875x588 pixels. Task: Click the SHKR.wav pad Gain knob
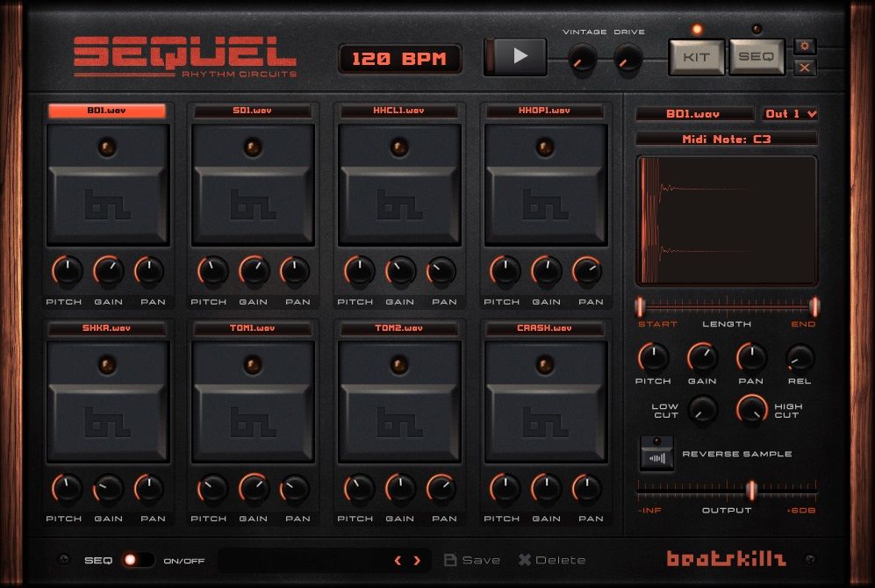pos(108,489)
